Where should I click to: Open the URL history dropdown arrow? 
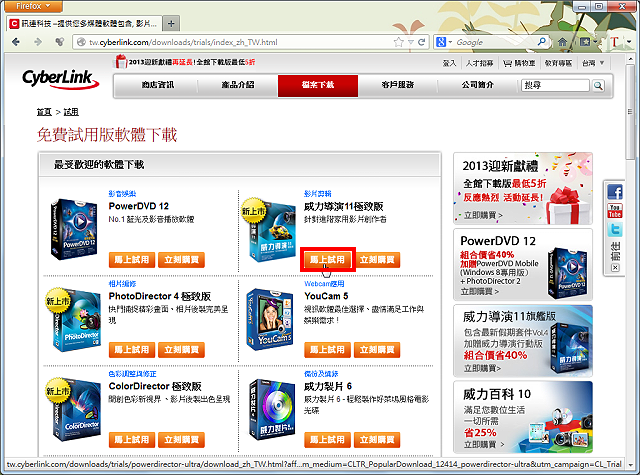(411, 42)
